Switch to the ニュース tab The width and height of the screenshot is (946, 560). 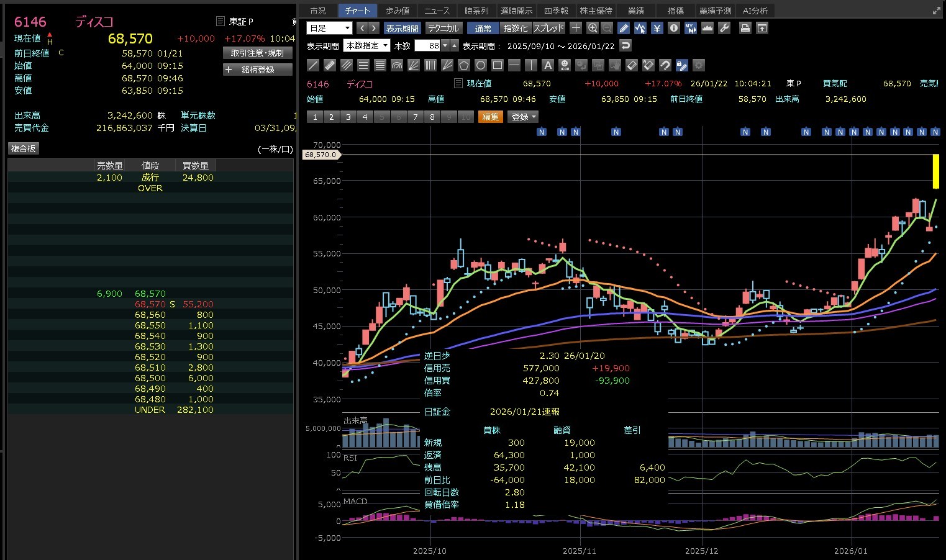pyautogui.click(x=437, y=11)
